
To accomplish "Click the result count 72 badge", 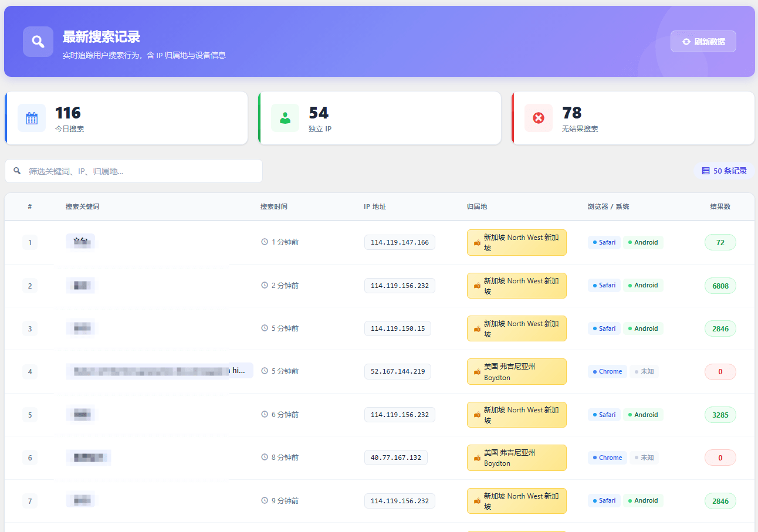I will pyautogui.click(x=720, y=242).
